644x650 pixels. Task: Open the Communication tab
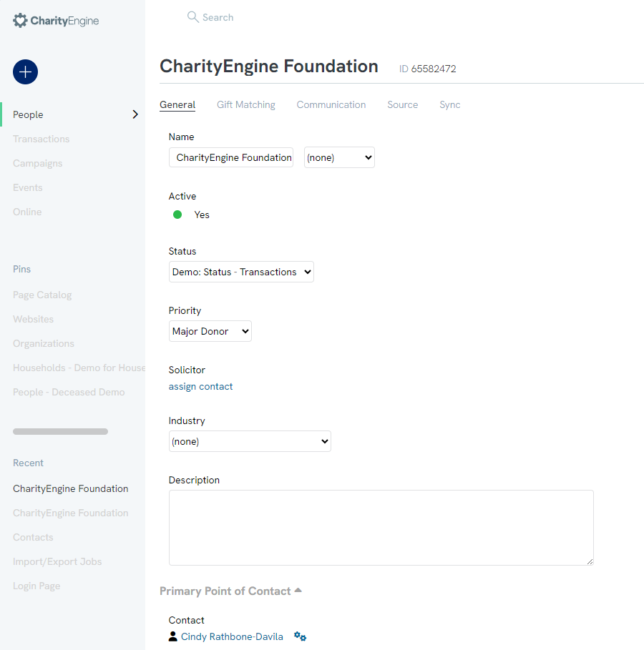331,105
